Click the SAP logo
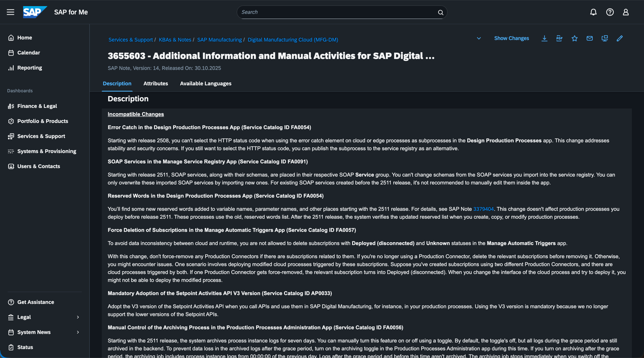 (35, 12)
